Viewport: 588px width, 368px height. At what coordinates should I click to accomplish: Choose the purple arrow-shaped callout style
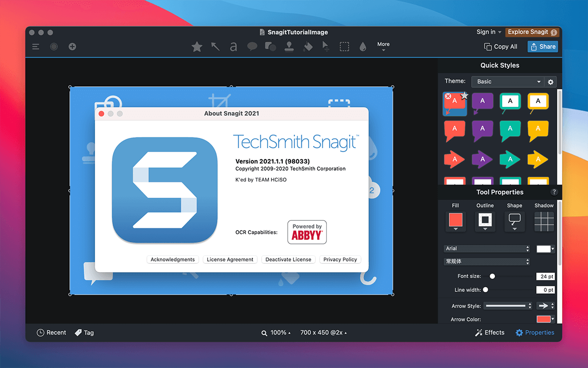pos(482,159)
